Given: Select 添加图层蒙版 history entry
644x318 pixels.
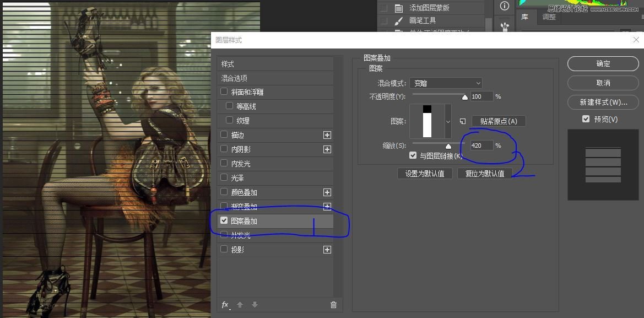Looking at the screenshot, I should pos(429,8).
